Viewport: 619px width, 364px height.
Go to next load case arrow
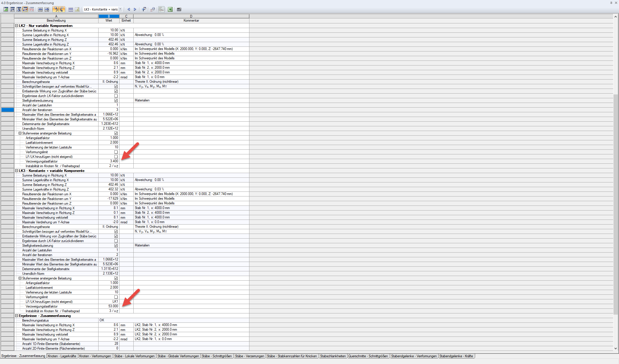(135, 9)
